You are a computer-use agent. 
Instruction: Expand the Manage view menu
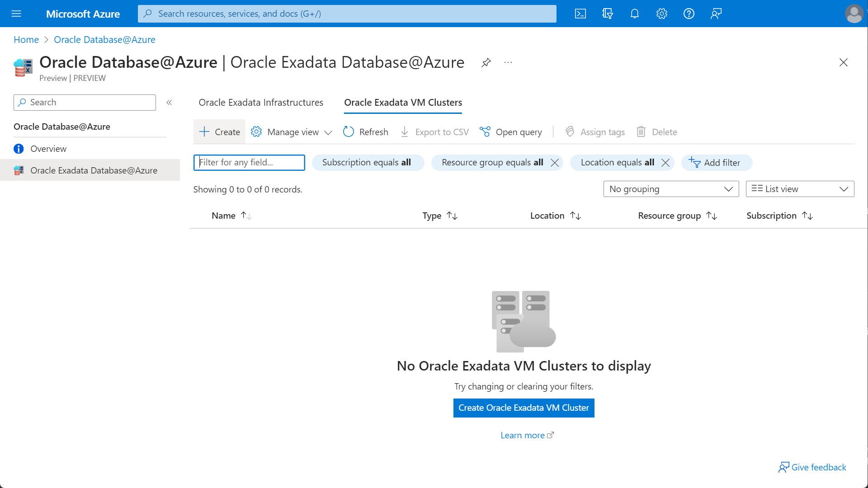pyautogui.click(x=292, y=131)
